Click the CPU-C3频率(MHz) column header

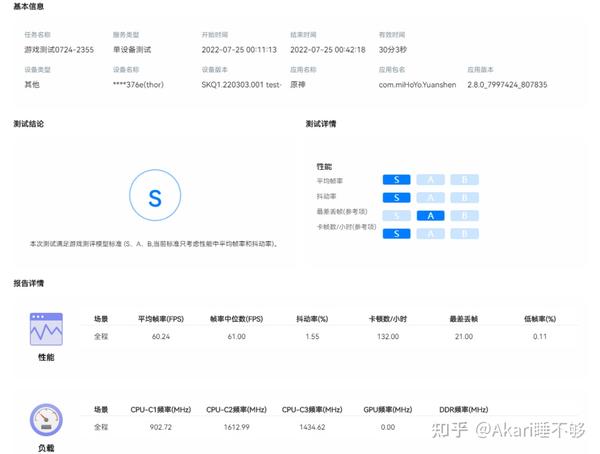coord(312,410)
